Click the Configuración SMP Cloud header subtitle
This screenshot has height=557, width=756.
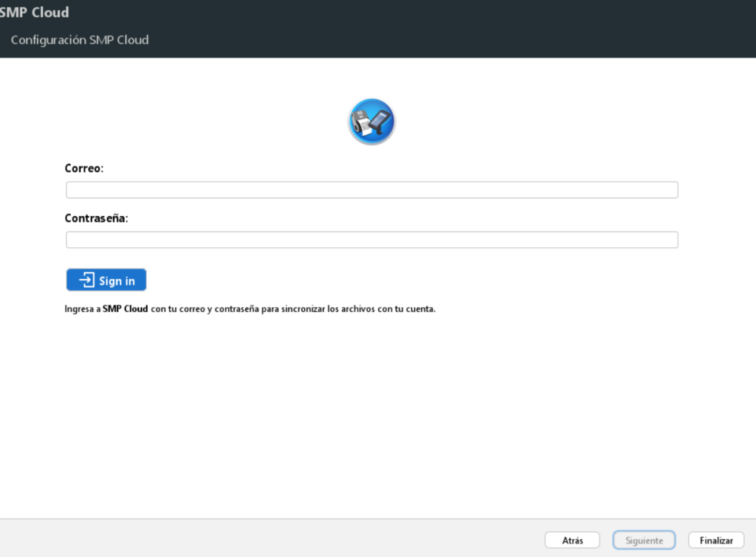[80, 40]
